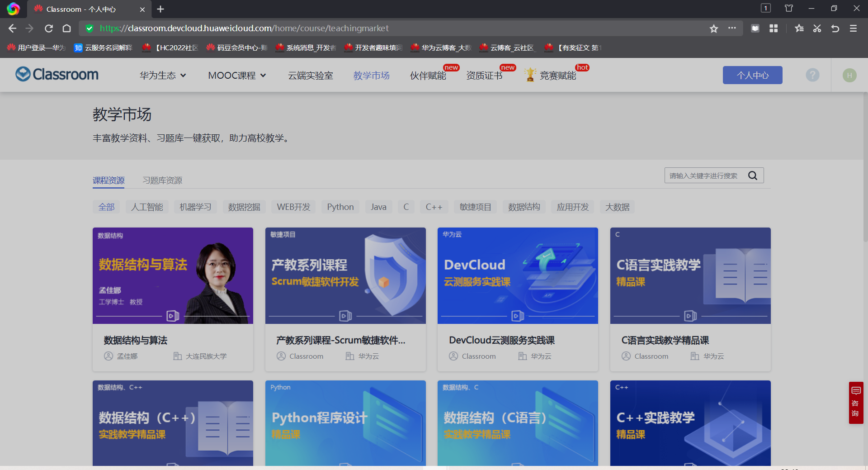This screenshot has width=868, height=470.
Task: Filter courses by C tag
Action: pos(406,207)
